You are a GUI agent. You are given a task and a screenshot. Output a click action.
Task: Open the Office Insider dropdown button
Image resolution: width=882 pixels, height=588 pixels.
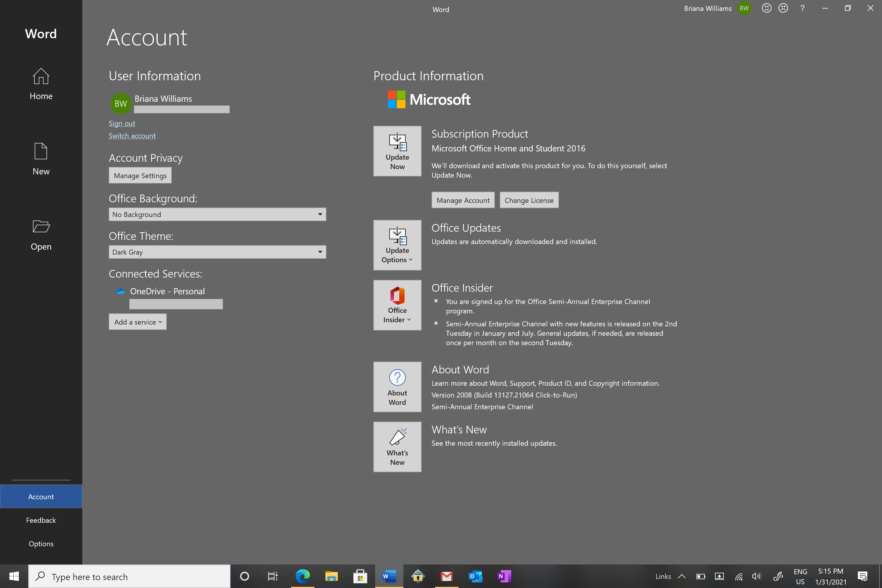coord(397,305)
